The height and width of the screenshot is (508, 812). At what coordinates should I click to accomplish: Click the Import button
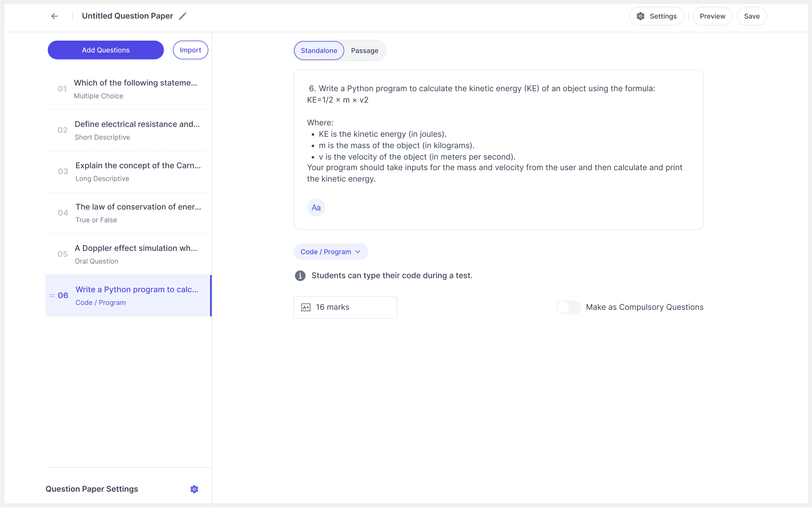(190, 50)
